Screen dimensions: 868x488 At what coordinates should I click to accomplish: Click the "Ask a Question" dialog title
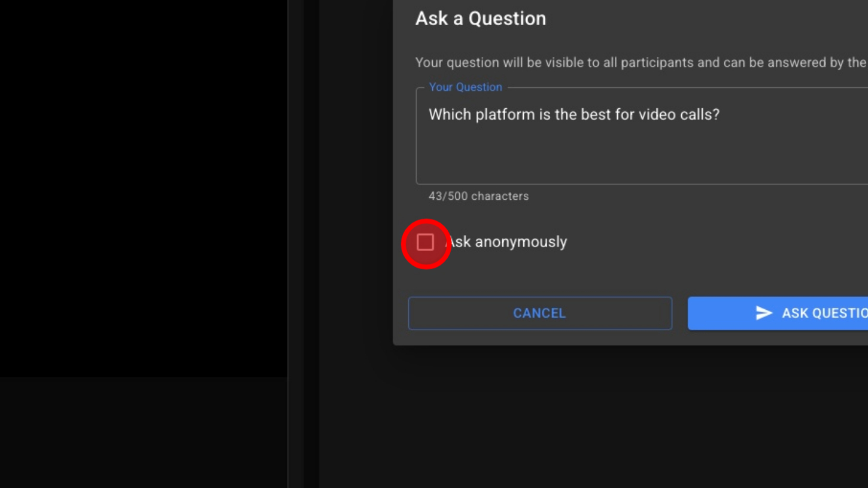tap(480, 19)
